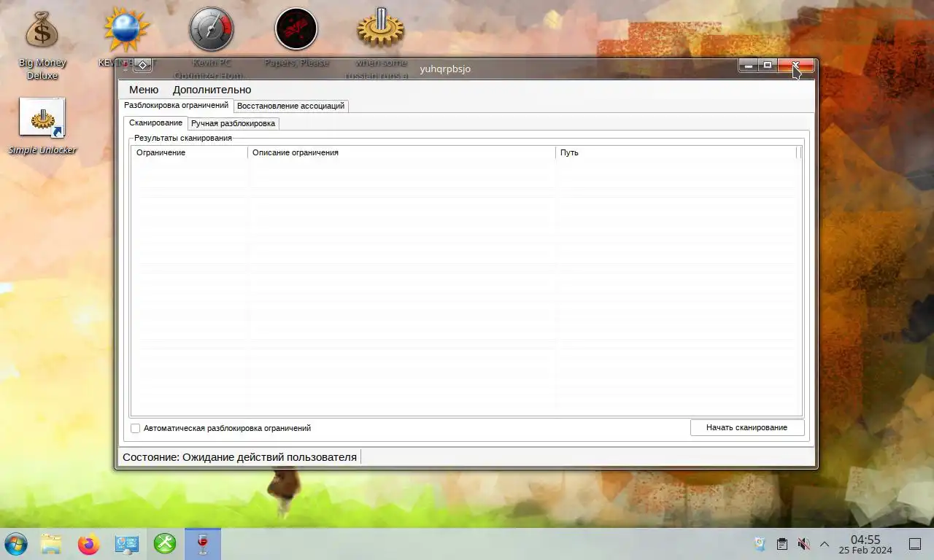Open the Меню menu
The image size is (934, 560).
click(x=144, y=90)
